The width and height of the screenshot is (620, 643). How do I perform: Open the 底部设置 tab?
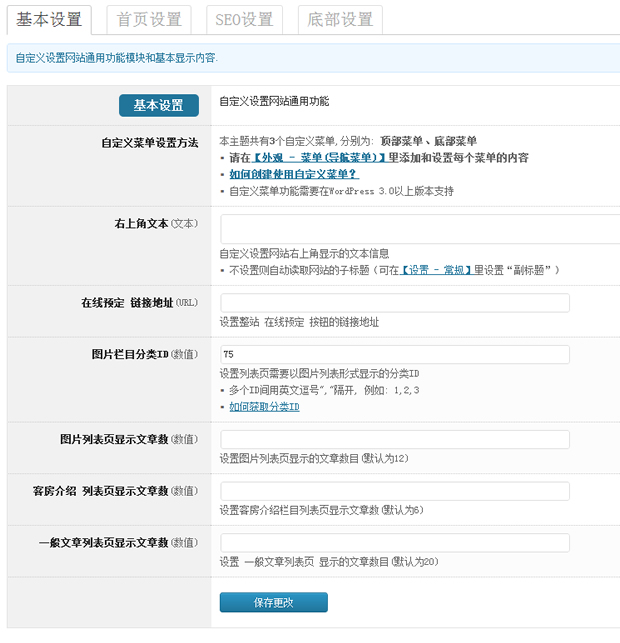pos(340,20)
